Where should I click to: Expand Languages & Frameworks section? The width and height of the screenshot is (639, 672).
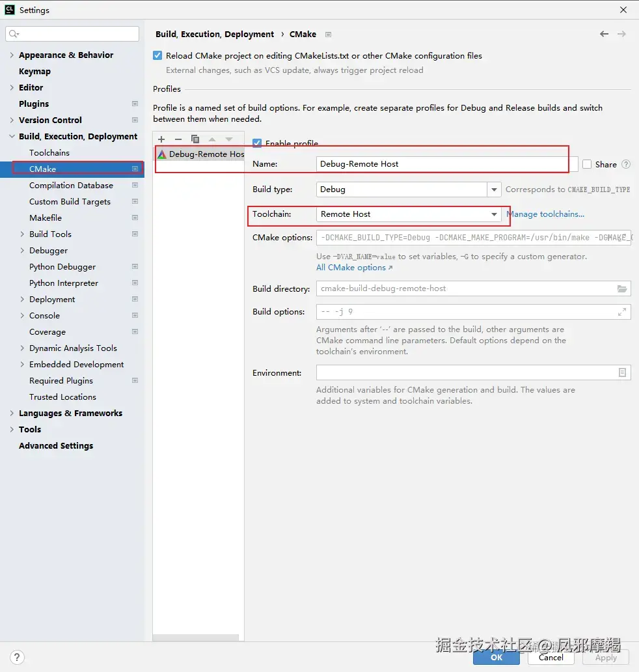12,413
